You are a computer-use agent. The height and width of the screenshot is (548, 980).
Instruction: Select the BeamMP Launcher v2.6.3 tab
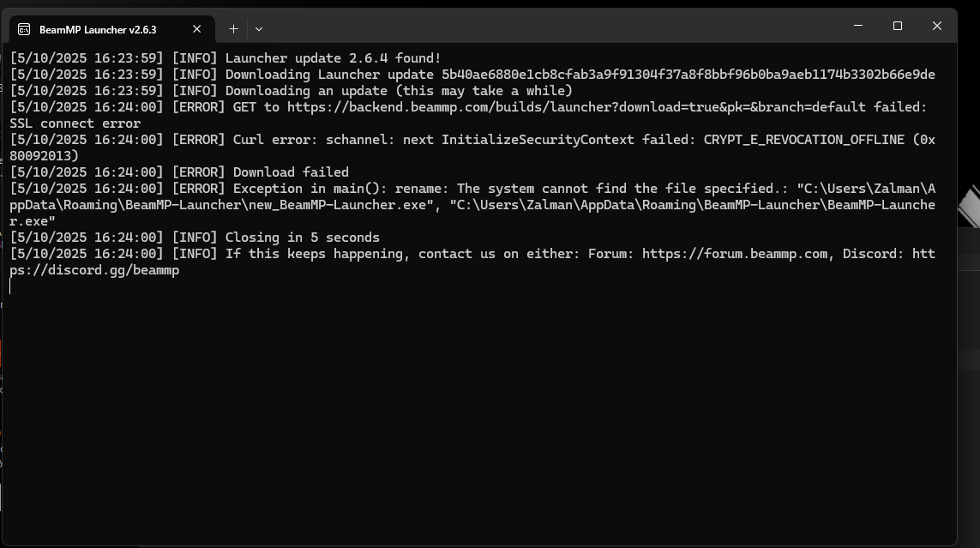[98, 29]
